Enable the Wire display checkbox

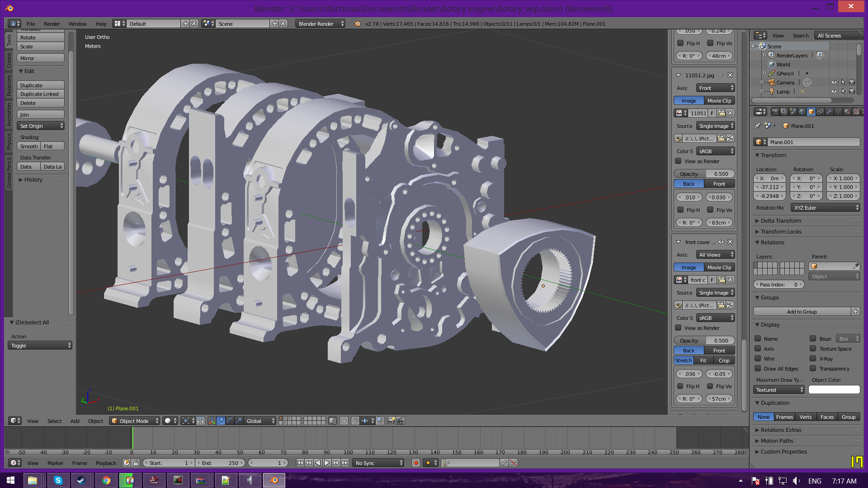click(x=758, y=358)
